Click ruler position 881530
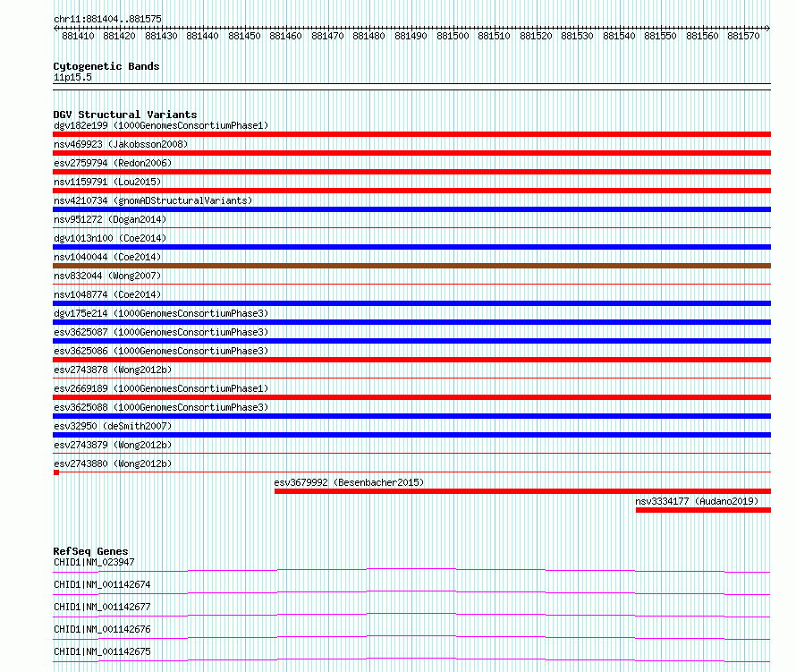This screenshot has height=672, width=796. click(x=577, y=36)
